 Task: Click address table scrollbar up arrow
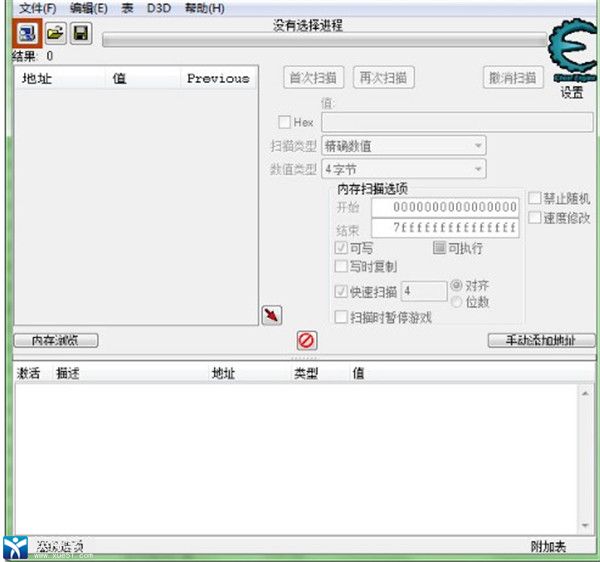[x=585, y=393]
